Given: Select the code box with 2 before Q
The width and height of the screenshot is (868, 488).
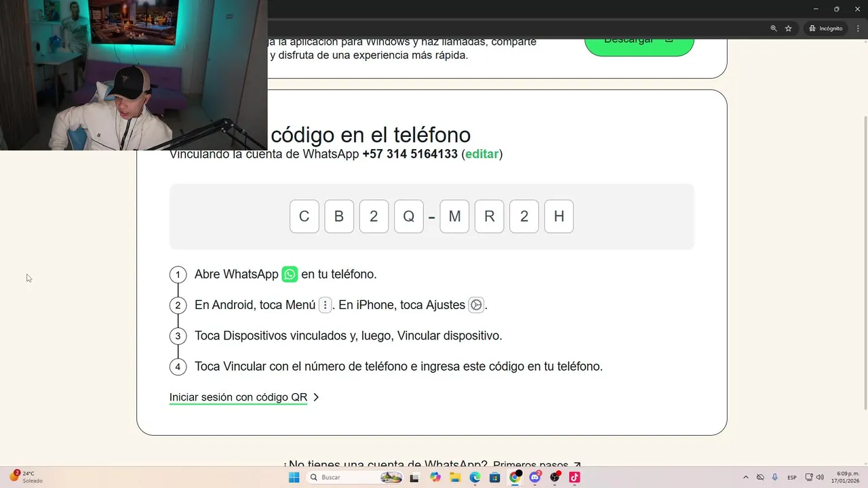Looking at the screenshot, I should tap(374, 216).
